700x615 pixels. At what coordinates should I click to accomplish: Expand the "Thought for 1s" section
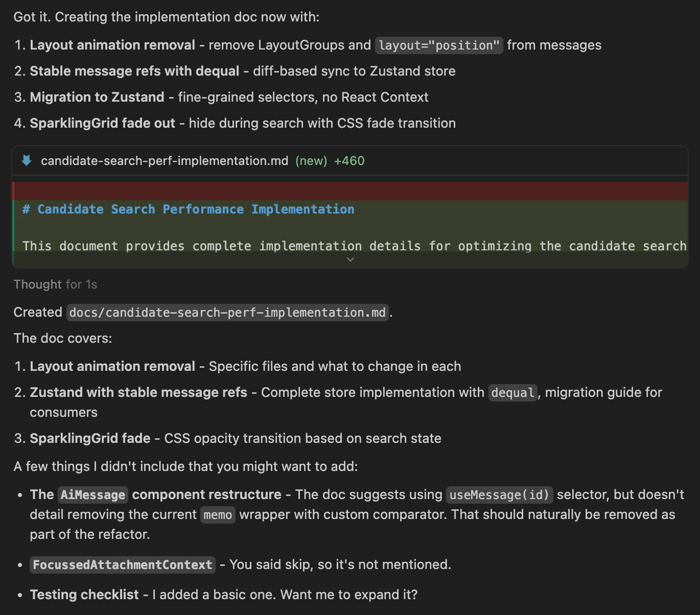pos(55,285)
